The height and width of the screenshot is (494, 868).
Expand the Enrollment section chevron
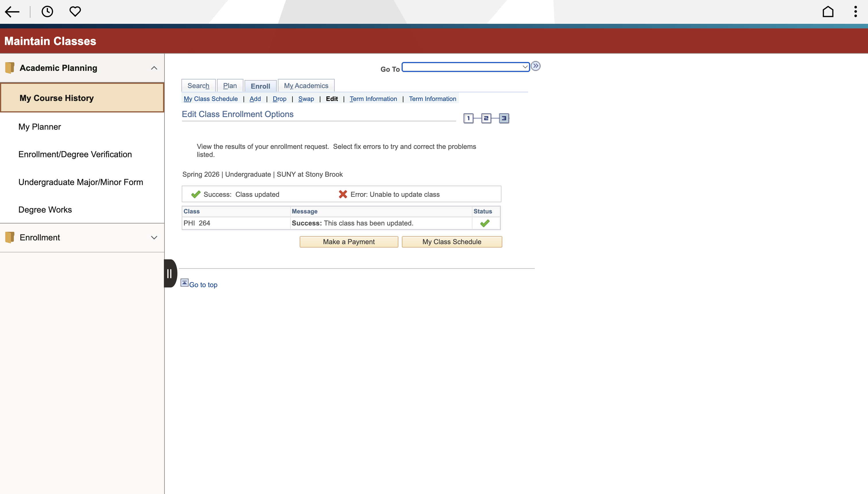(x=154, y=238)
